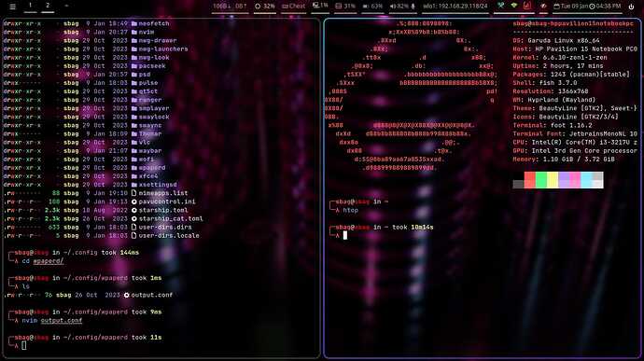This screenshot has width=644, height=361.
Task: Click the folder icon beside waybar
Action: coord(133,151)
